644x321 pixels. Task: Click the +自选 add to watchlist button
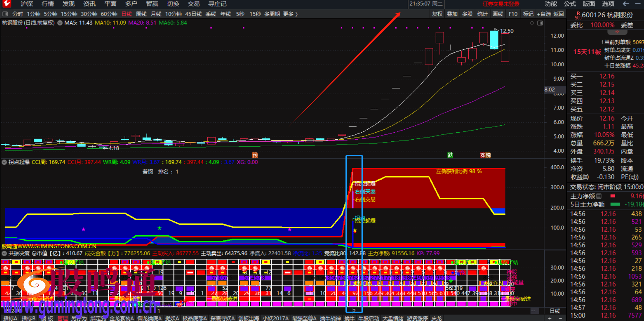point(543,14)
